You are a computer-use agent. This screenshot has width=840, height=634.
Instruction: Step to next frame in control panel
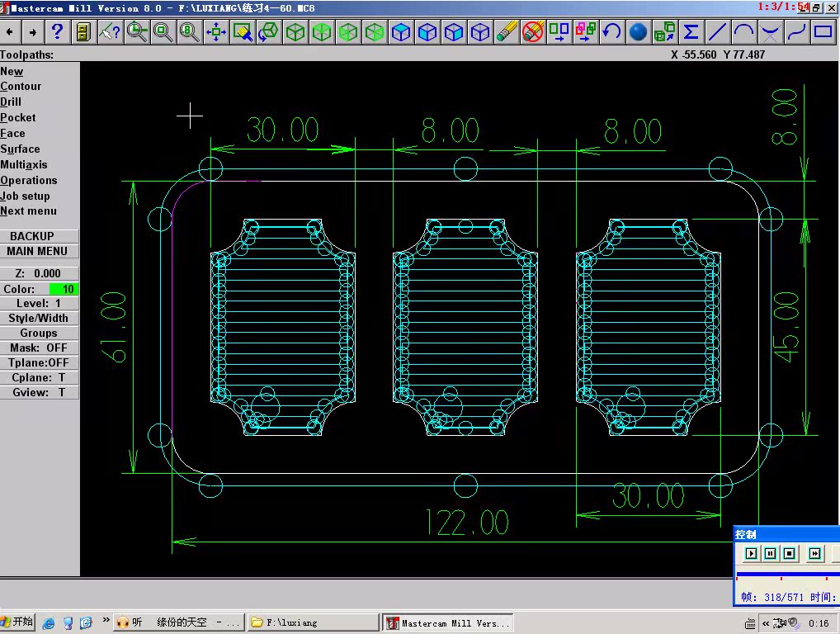pos(814,553)
